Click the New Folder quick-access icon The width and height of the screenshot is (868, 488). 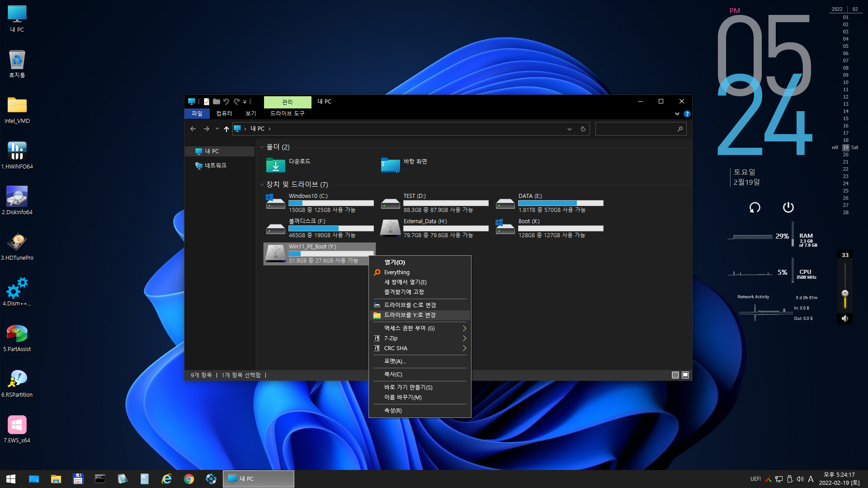tap(217, 102)
